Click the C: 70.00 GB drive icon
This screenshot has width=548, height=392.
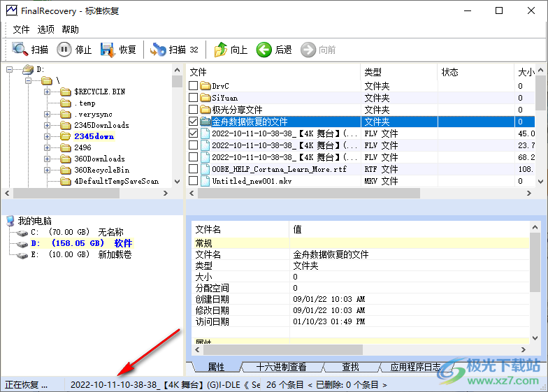pos(22,233)
